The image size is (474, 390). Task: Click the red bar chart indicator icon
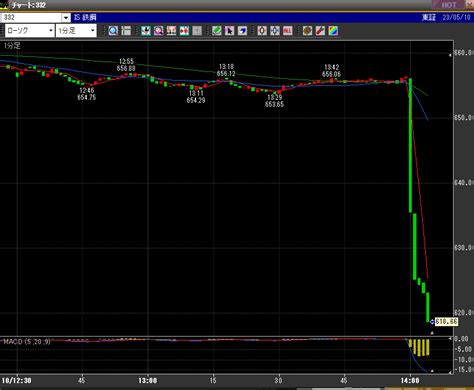(171, 31)
